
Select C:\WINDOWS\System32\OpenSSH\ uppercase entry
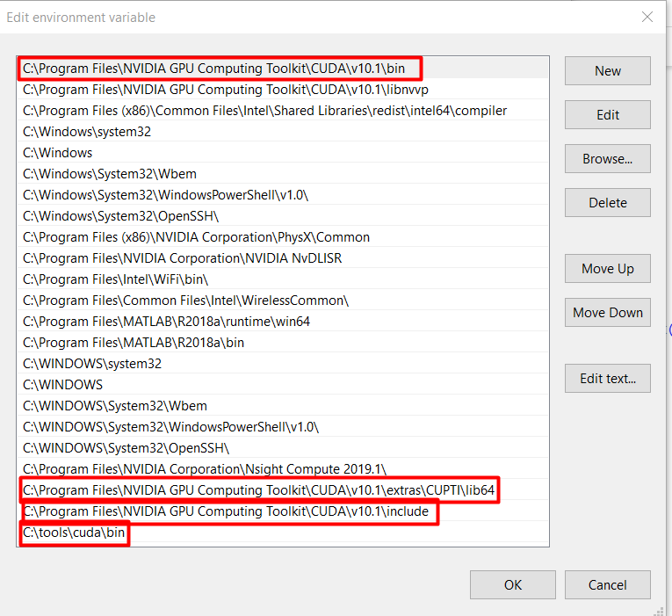(283, 447)
